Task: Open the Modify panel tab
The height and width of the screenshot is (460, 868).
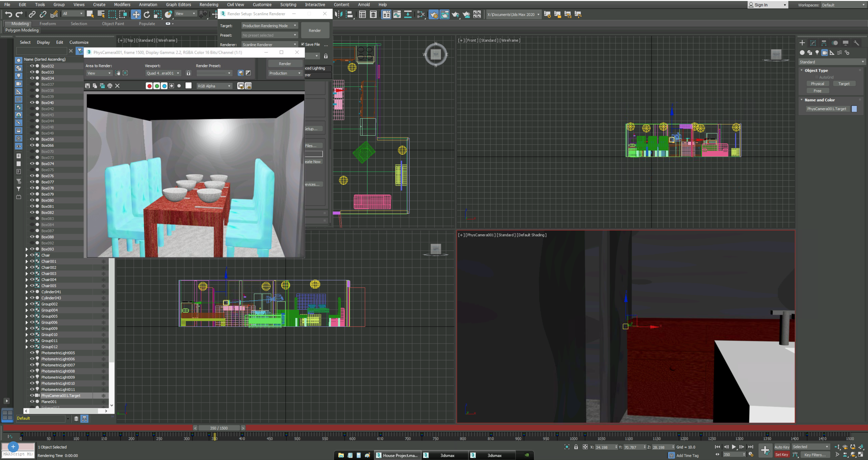Action: pyautogui.click(x=813, y=43)
